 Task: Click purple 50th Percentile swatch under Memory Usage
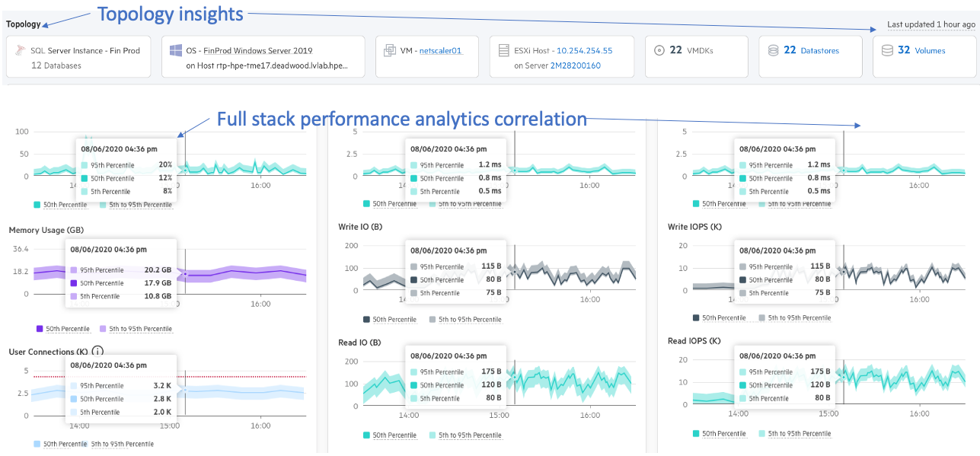click(39, 329)
